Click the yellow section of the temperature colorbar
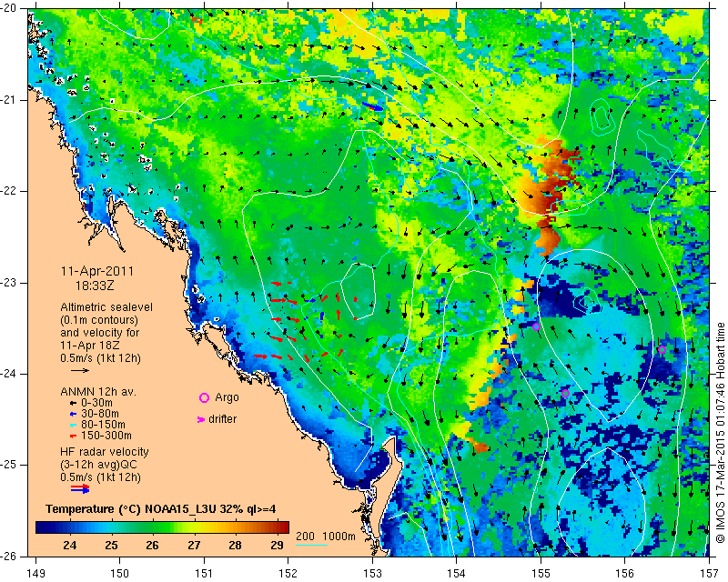This screenshot has height=582, width=728. (197, 527)
